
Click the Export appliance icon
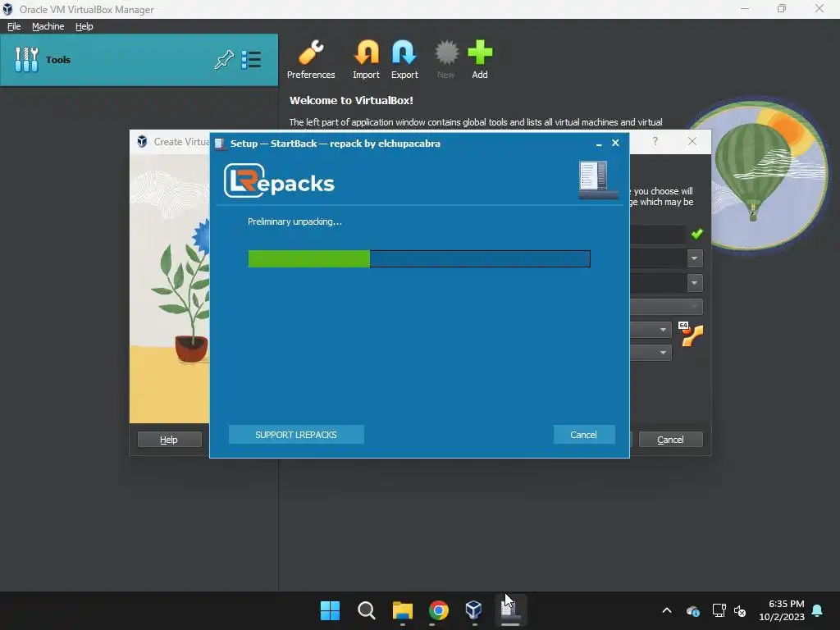404,60
